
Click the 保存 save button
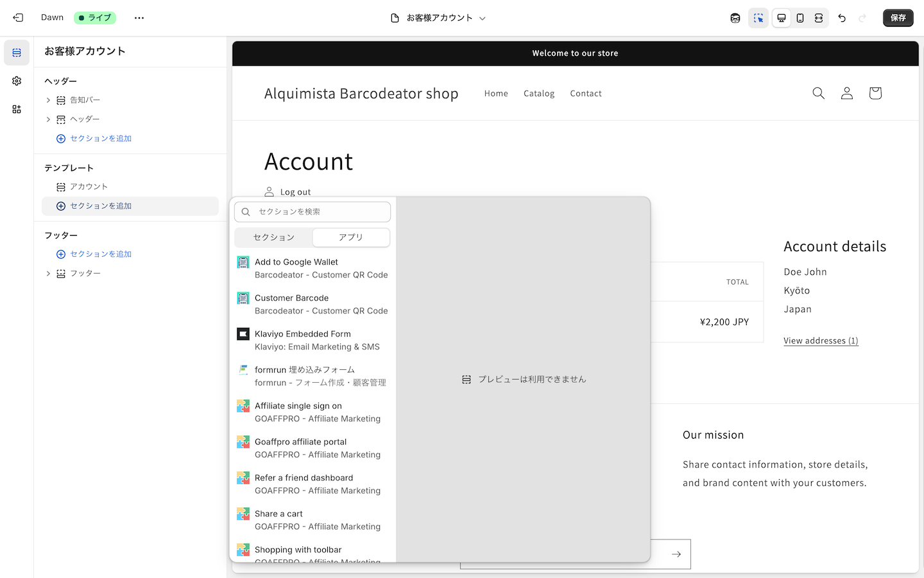(x=898, y=18)
